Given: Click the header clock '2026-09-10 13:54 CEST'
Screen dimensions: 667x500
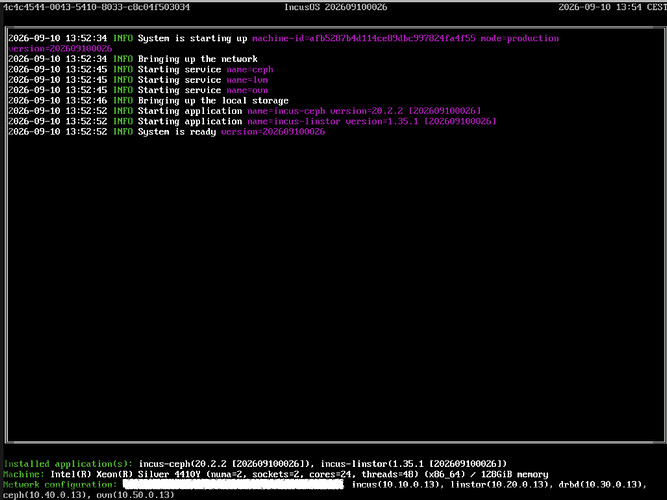Looking at the screenshot, I should pyautogui.click(x=613, y=7).
